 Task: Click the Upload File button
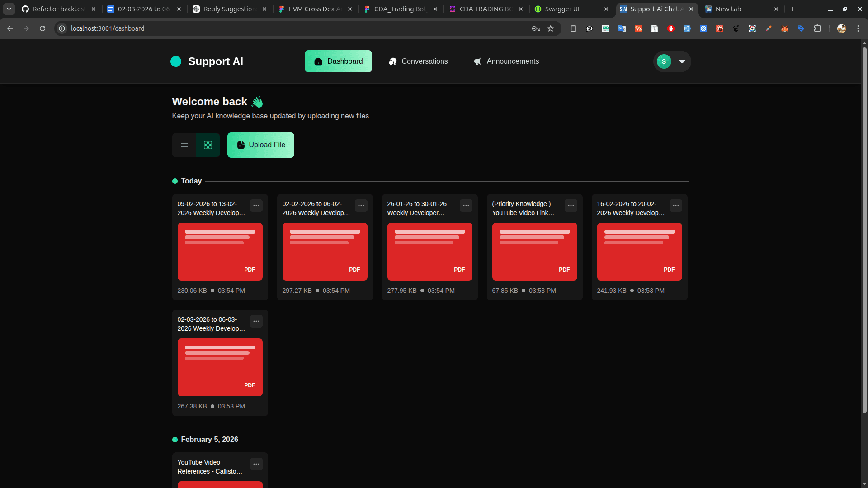(x=260, y=145)
